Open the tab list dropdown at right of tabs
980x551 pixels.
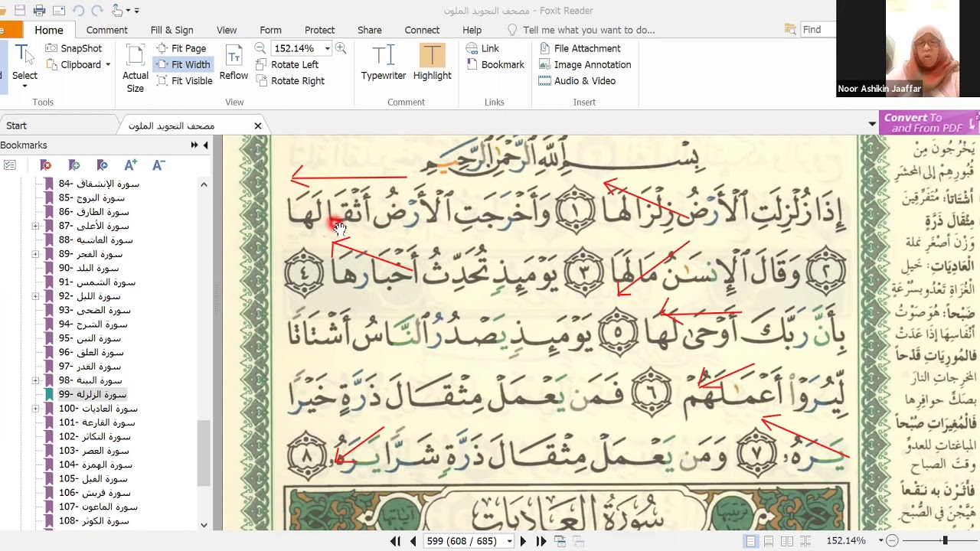tap(872, 124)
